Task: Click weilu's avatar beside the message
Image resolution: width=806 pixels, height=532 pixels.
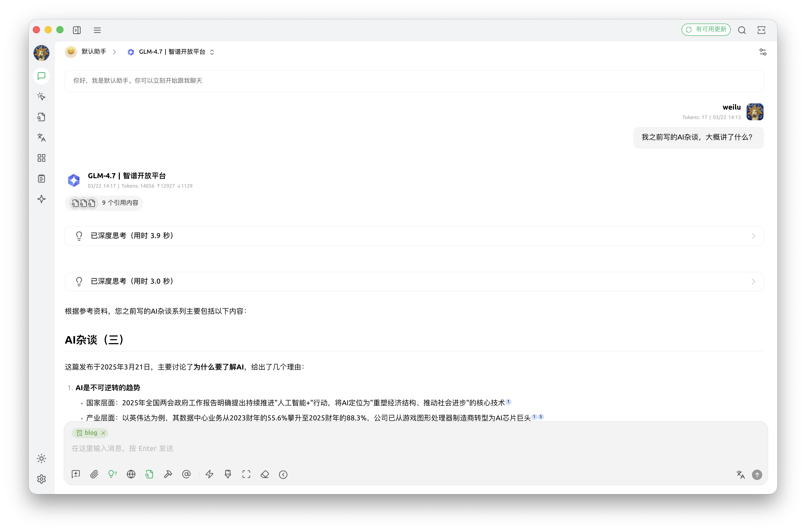Action: [x=755, y=112]
